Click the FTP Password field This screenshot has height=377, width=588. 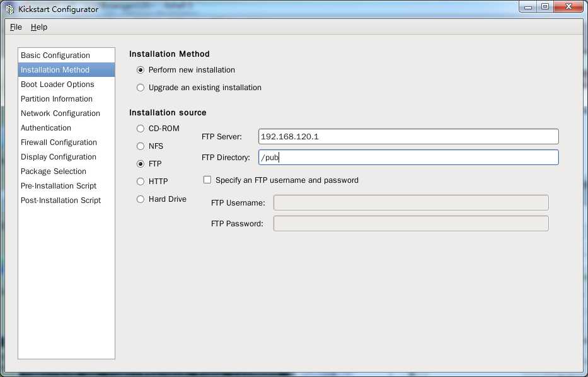tap(411, 224)
